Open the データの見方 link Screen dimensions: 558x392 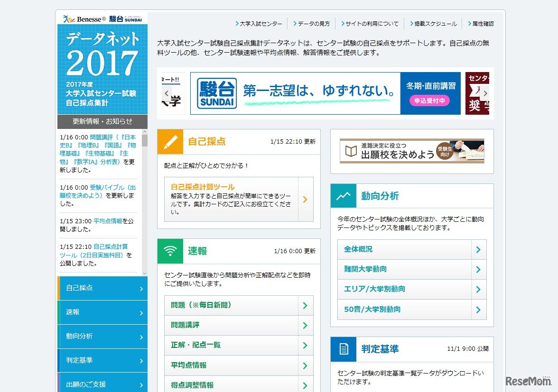pos(311,23)
